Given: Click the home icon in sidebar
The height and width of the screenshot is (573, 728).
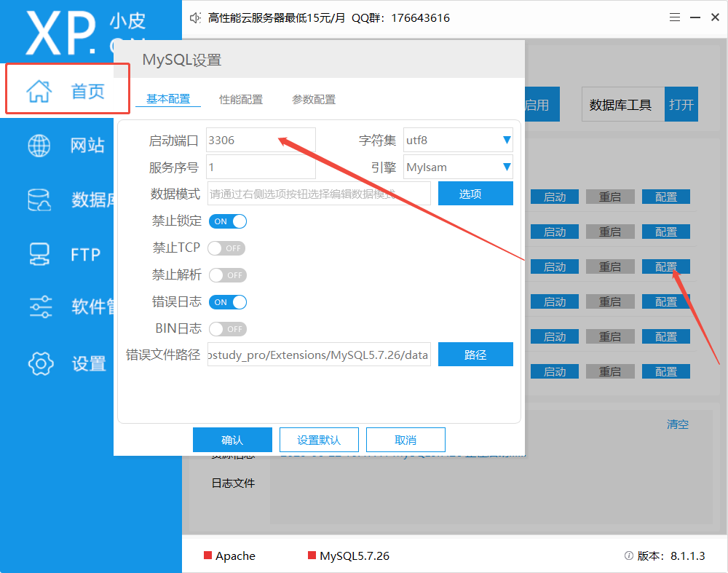Looking at the screenshot, I should (x=39, y=91).
